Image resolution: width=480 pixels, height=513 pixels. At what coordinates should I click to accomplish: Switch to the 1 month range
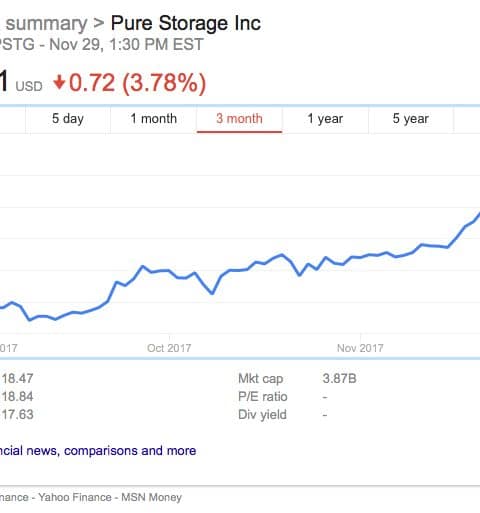pyautogui.click(x=153, y=119)
